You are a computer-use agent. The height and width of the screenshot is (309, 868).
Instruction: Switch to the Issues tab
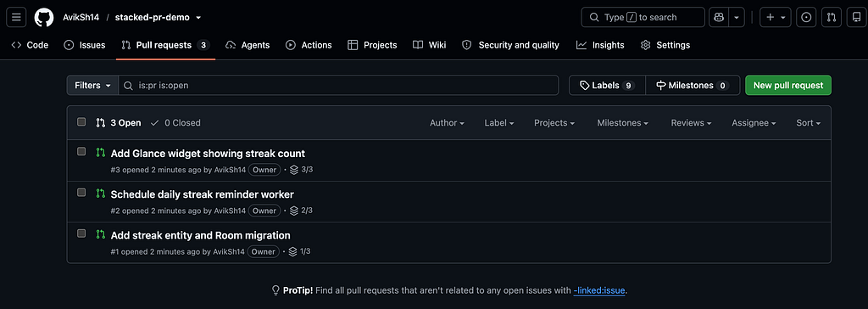point(85,45)
